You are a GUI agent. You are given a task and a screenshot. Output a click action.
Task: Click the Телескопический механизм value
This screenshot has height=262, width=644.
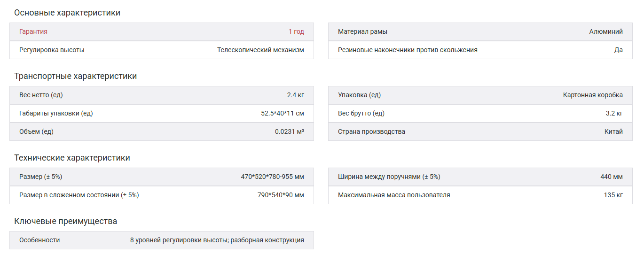click(260, 50)
